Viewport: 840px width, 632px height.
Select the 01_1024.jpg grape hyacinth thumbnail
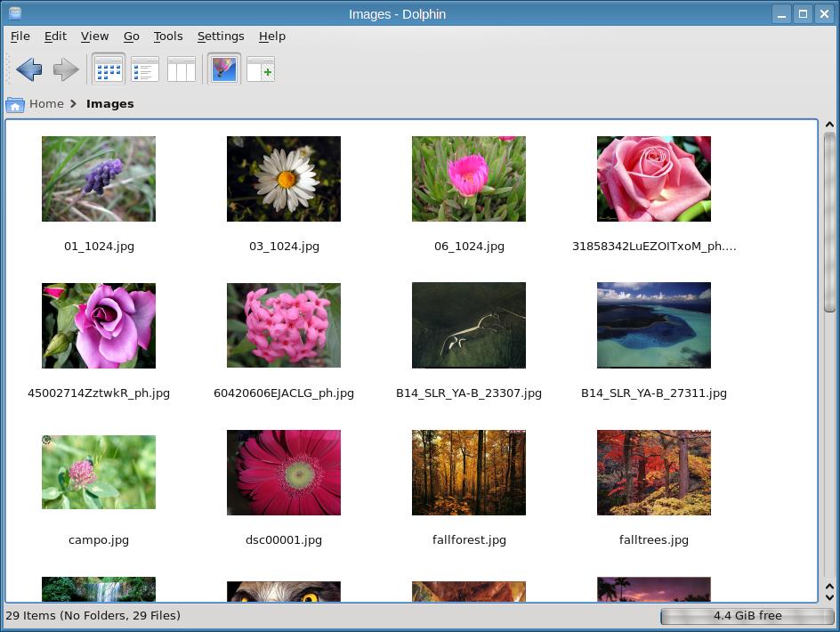[x=99, y=179]
